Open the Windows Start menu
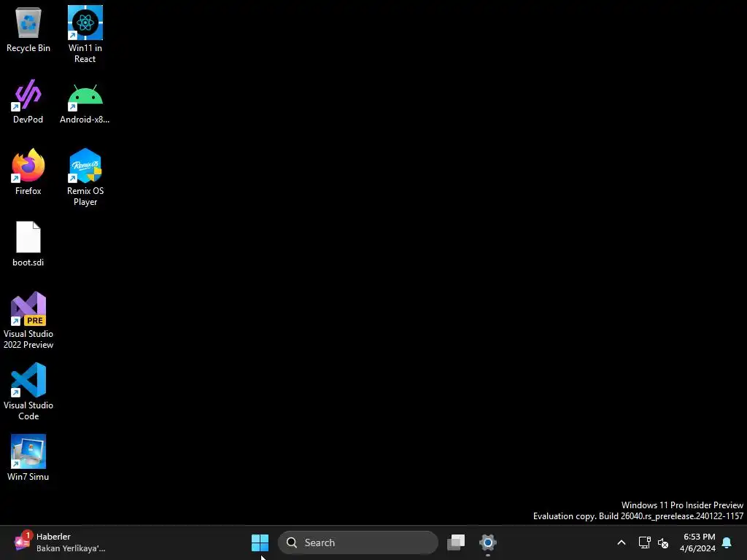The image size is (747, 560). click(260, 542)
